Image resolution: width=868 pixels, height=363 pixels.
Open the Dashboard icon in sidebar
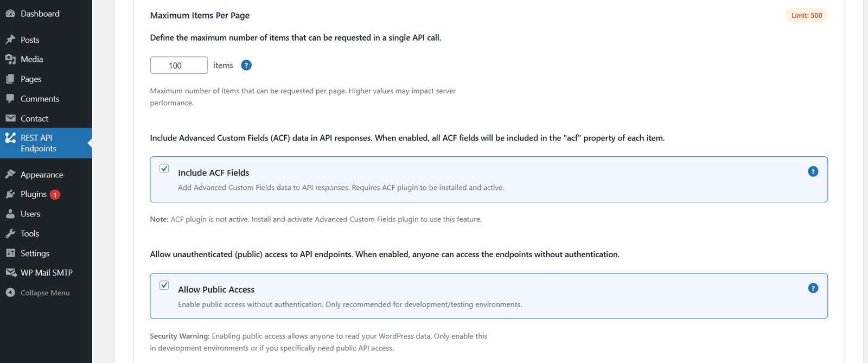[x=10, y=14]
